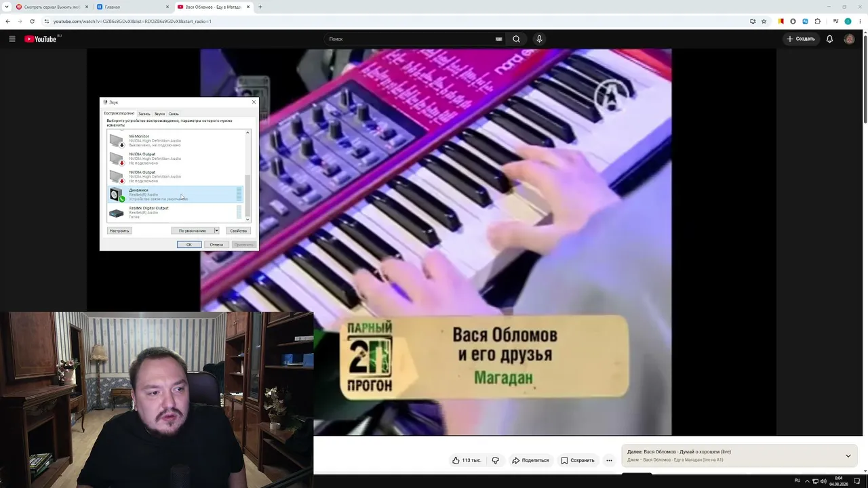Open the Windows notification center
Viewport: 868px width, 488px height.
click(856, 481)
